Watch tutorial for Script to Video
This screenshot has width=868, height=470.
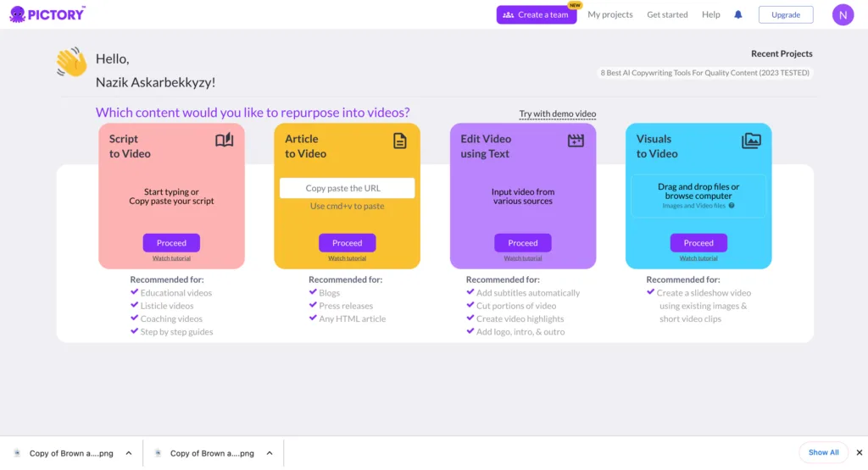pos(171,258)
